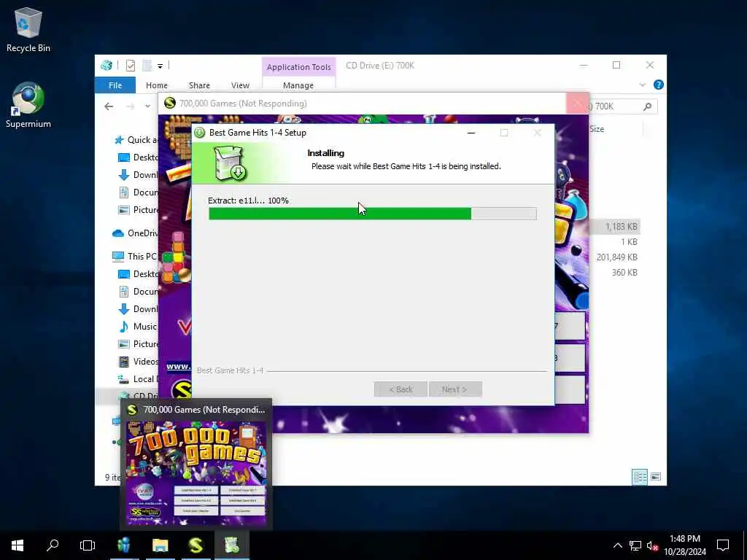Click the muted volume tray icon
The height and width of the screenshot is (560, 747).
tap(653, 545)
